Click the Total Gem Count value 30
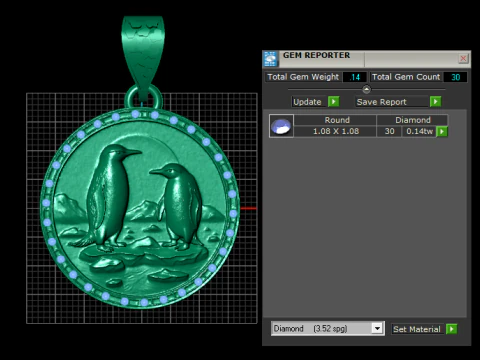The width and height of the screenshot is (480, 360). pos(455,77)
